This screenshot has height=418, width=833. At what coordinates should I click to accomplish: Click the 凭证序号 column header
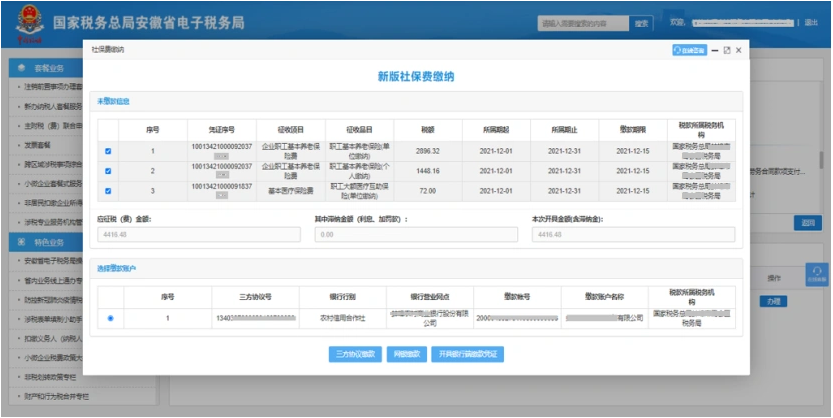222,130
